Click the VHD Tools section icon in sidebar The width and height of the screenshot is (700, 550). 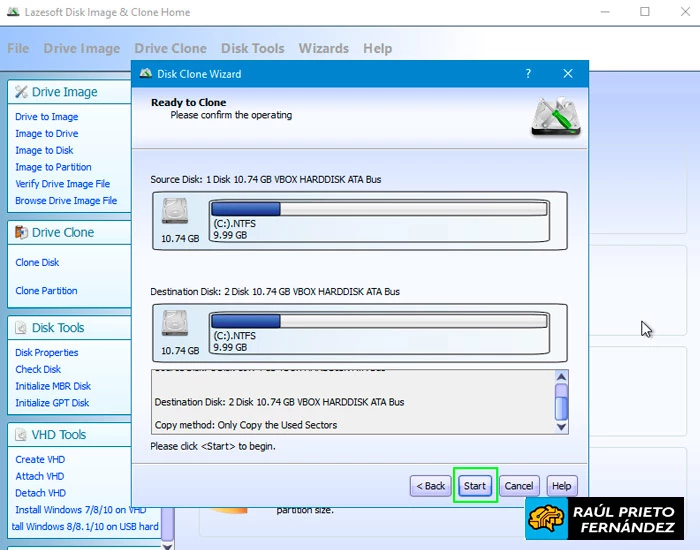click(x=21, y=435)
